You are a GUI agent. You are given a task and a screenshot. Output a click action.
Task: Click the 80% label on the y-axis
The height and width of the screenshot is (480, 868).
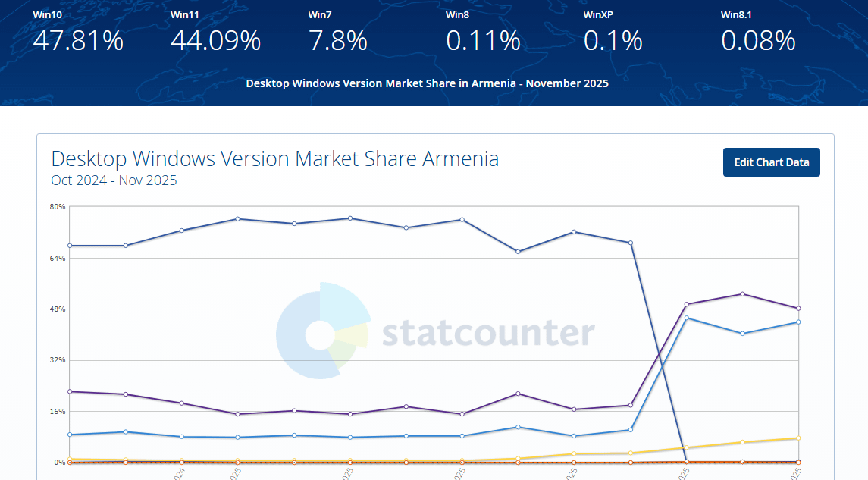pyautogui.click(x=58, y=207)
